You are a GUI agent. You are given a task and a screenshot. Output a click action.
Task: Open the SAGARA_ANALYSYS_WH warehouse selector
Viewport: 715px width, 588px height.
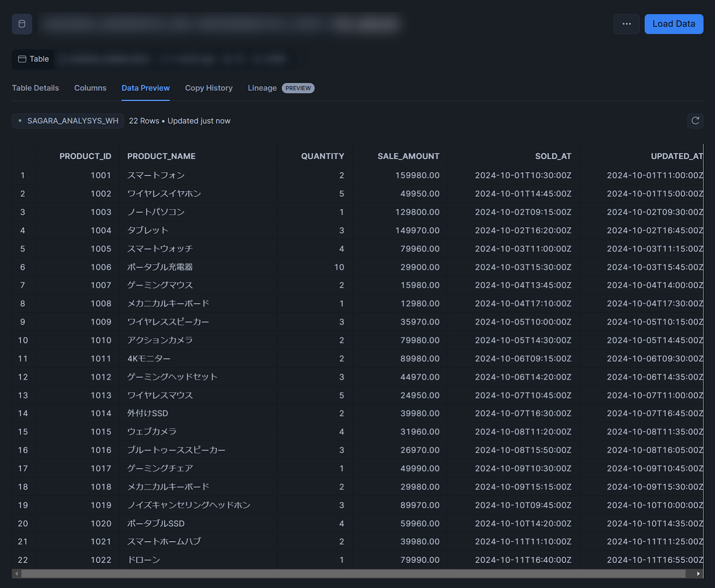(x=68, y=121)
